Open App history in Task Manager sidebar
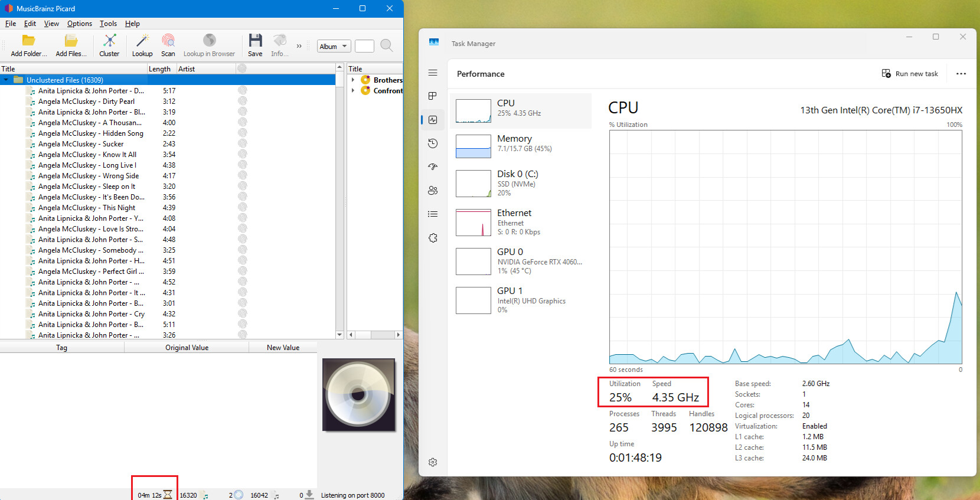 click(433, 143)
